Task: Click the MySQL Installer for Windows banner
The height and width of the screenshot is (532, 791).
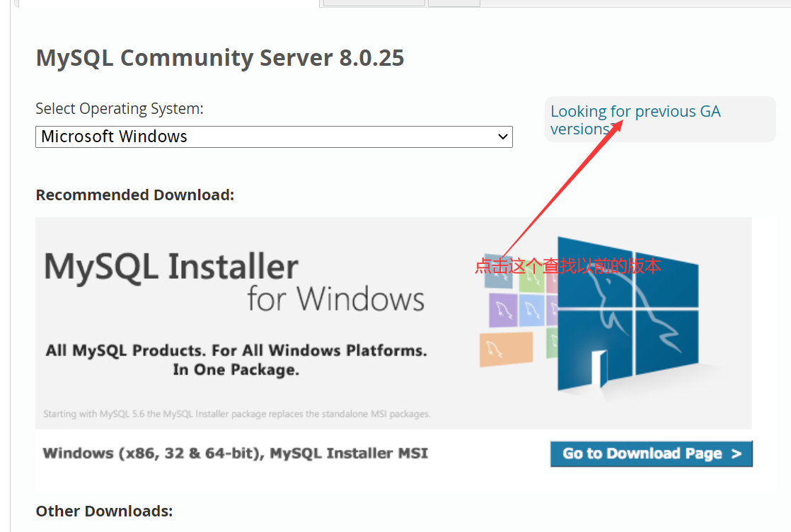Action: (393, 323)
